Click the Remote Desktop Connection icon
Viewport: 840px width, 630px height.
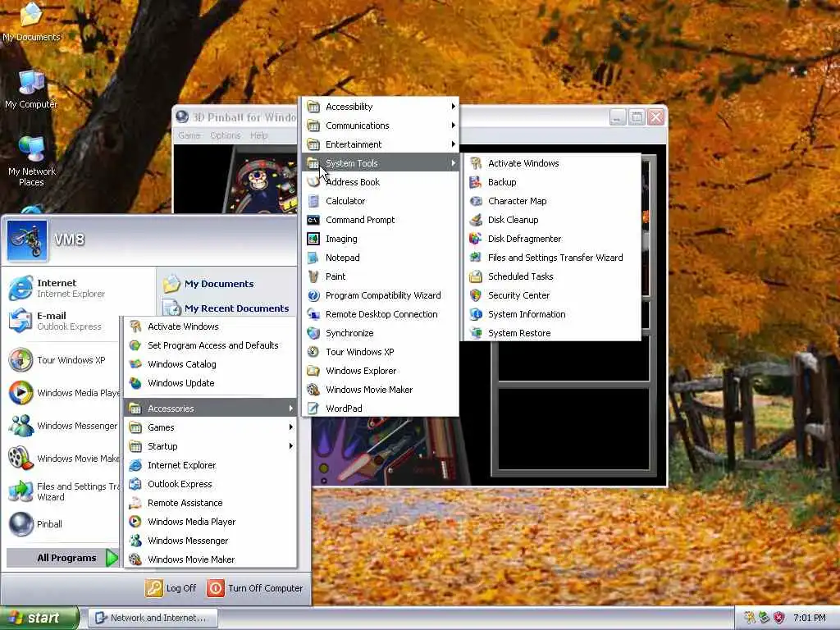click(x=313, y=314)
